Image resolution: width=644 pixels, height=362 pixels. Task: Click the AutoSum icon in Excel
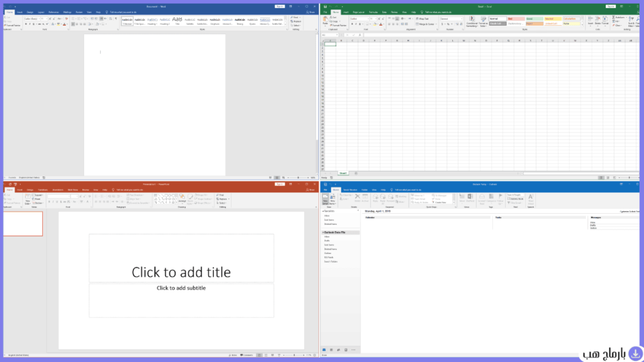[619, 18]
